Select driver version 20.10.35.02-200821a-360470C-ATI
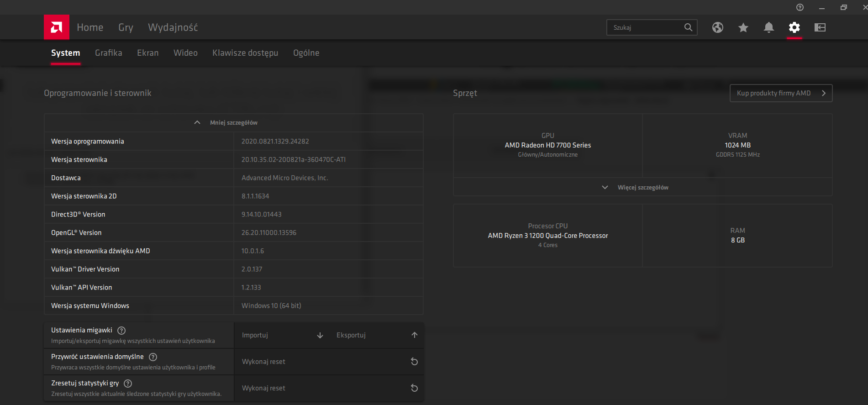This screenshot has height=405, width=868. (x=294, y=160)
